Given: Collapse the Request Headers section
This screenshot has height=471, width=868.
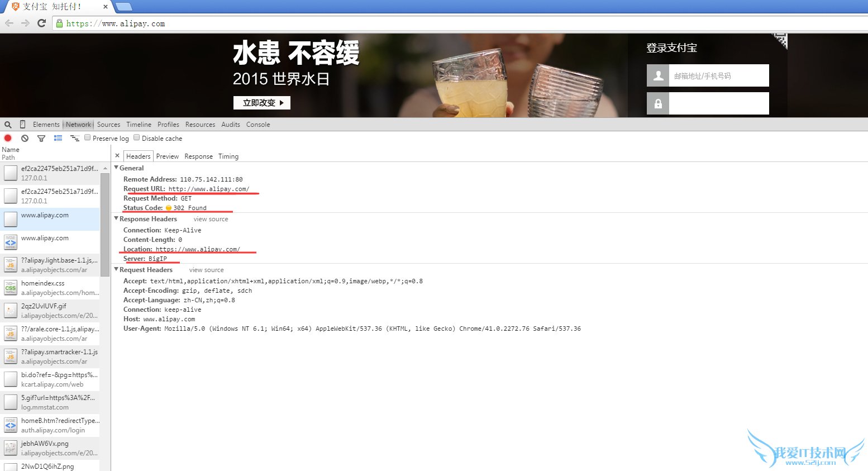Looking at the screenshot, I should [116, 269].
